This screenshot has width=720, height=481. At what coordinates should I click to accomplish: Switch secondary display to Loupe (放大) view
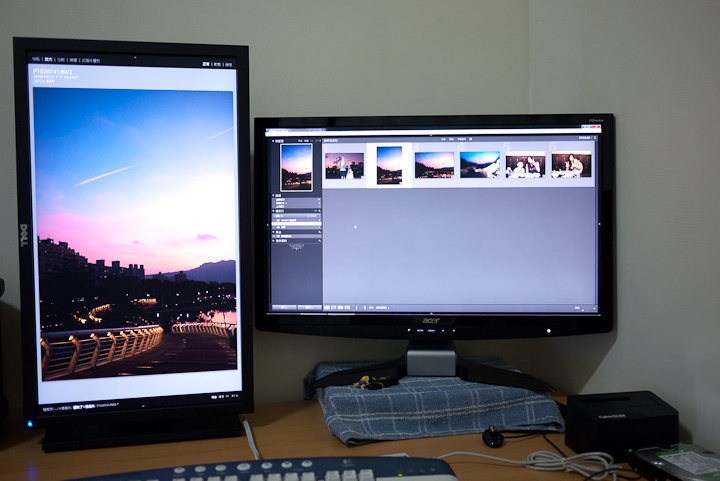tap(49, 60)
